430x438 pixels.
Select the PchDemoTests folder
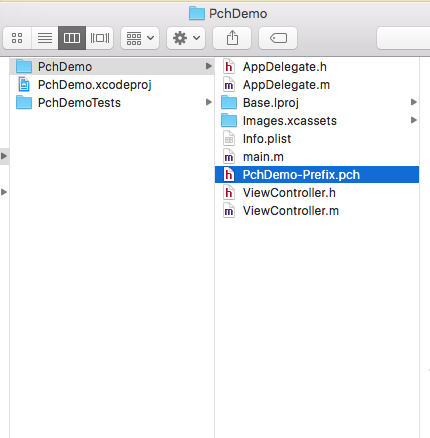(x=112, y=103)
